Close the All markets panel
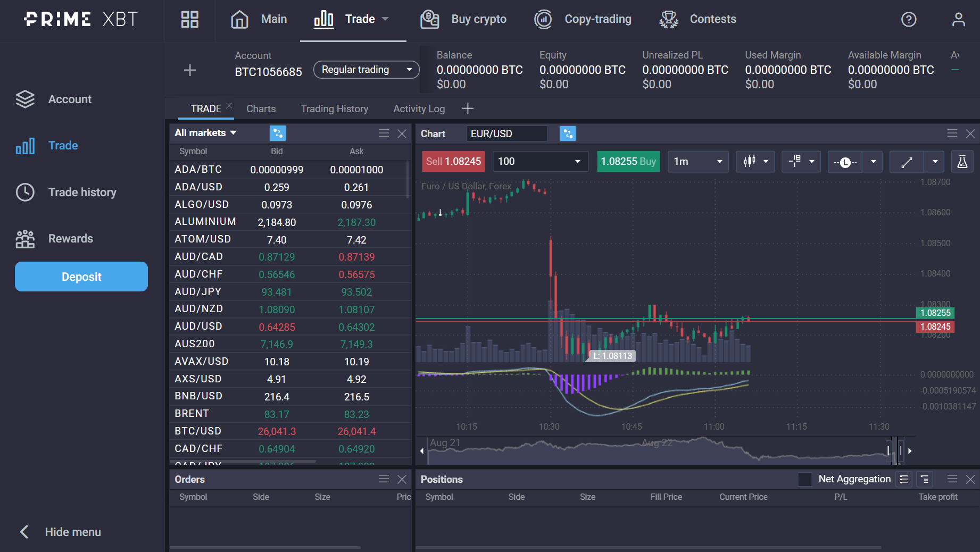Screen dimensions: 980x552 point(402,133)
